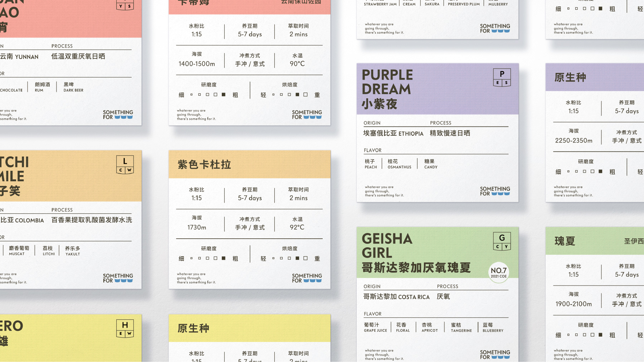Screen dimensions: 644x362
Task: Click the 朗姆酒 RUM flavor
Action: coord(42,87)
